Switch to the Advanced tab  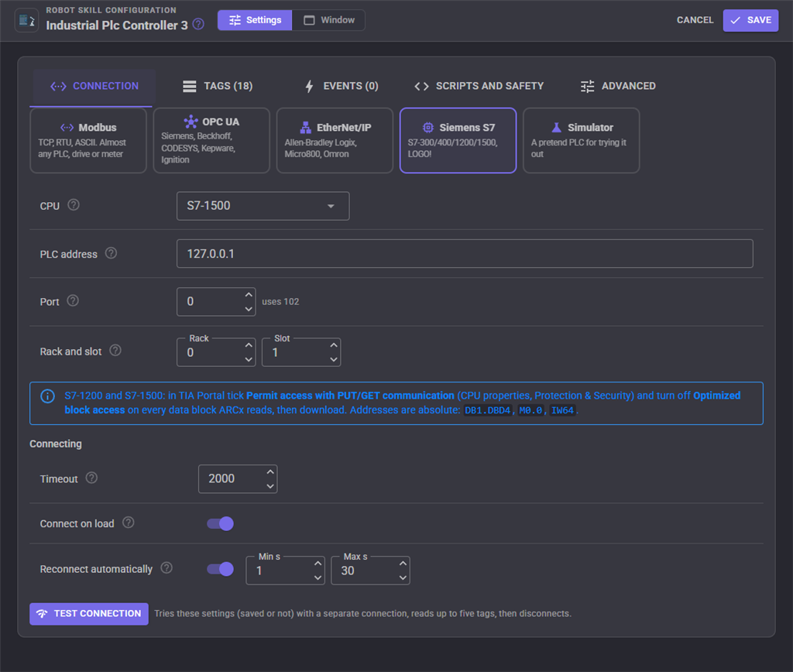click(x=618, y=86)
